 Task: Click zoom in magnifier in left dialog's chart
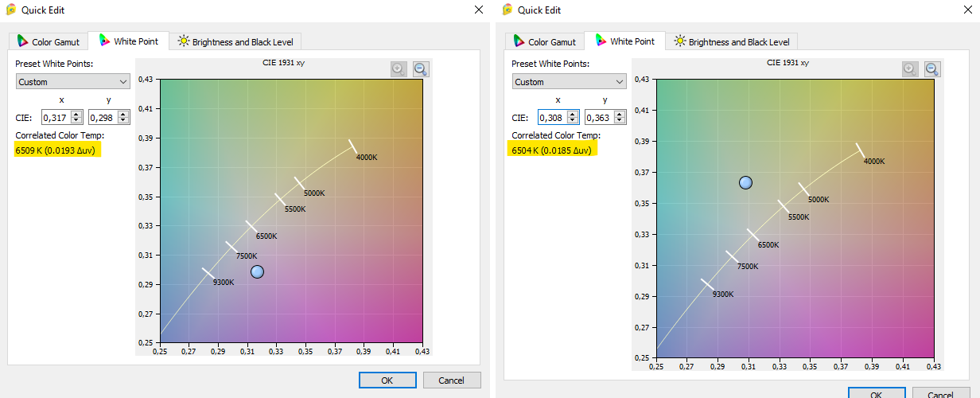(x=399, y=69)
